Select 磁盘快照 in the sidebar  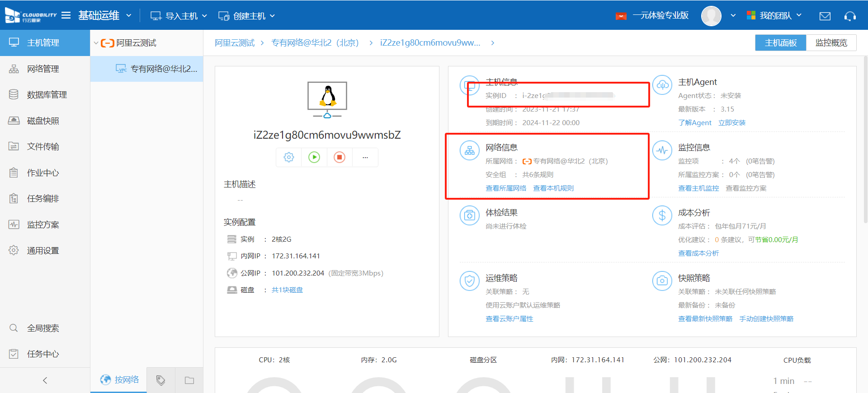click(x=45, y=121)
